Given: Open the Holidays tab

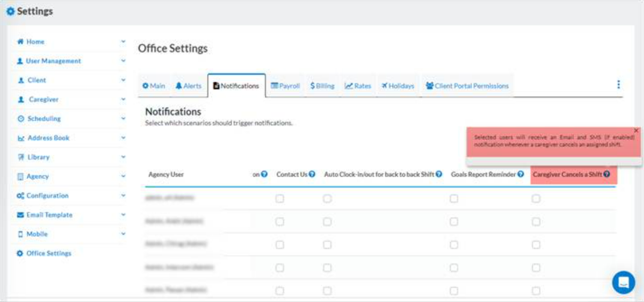Looking at the screenshot, I should (x=397, y=86).
